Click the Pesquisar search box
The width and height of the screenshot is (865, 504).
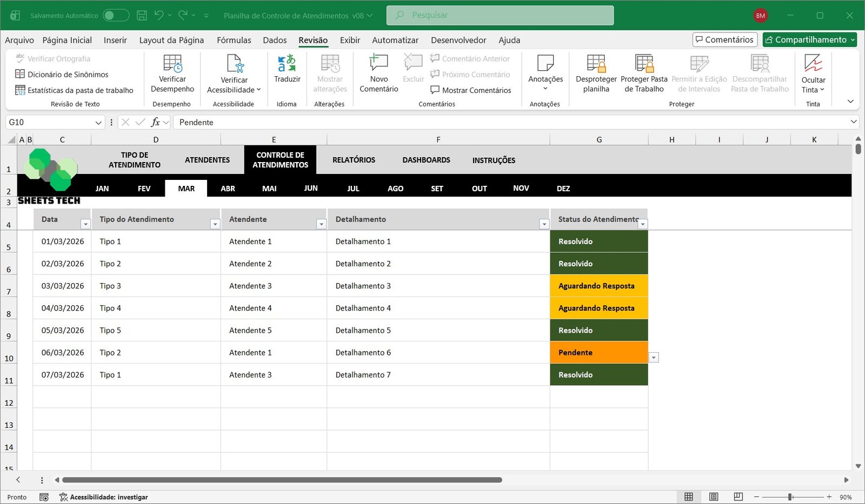pyautogui.click(x=500, y=15)
